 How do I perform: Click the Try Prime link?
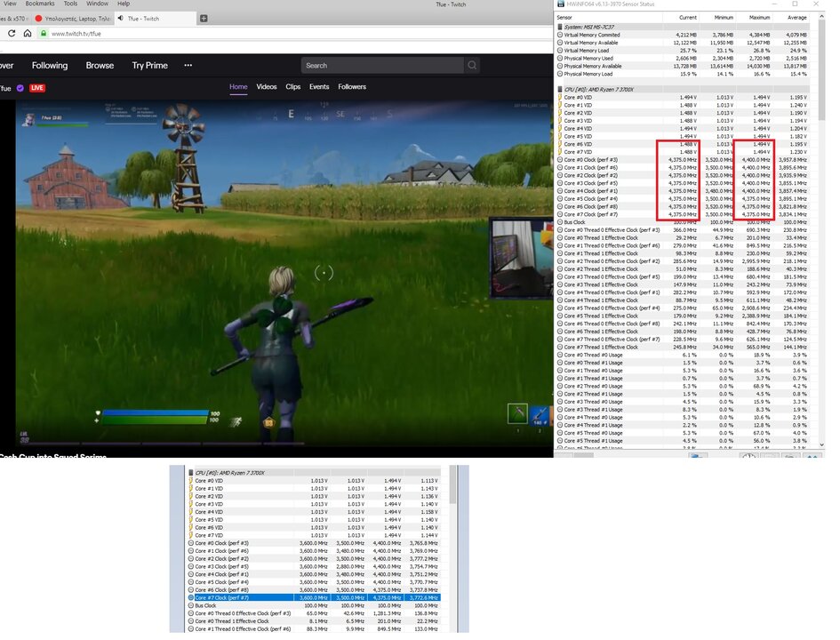point(150,66)
